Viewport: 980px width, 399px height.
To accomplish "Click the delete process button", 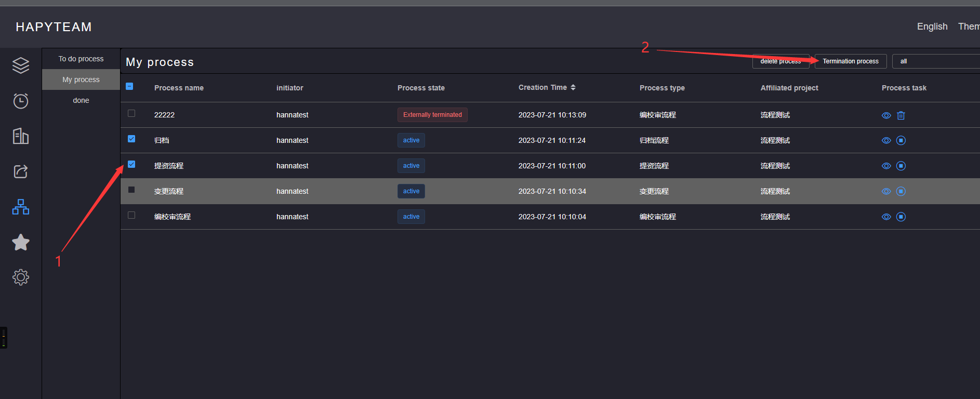I will tap(780, 61).
